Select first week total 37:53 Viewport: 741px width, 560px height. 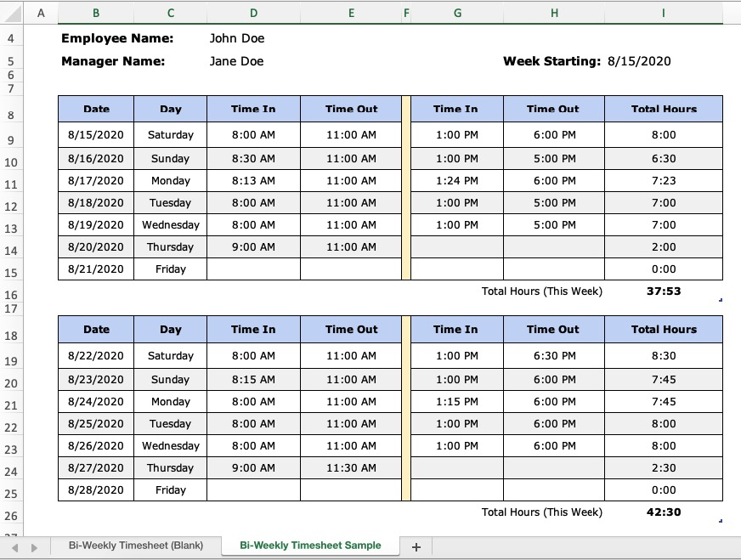pos(664,291)
